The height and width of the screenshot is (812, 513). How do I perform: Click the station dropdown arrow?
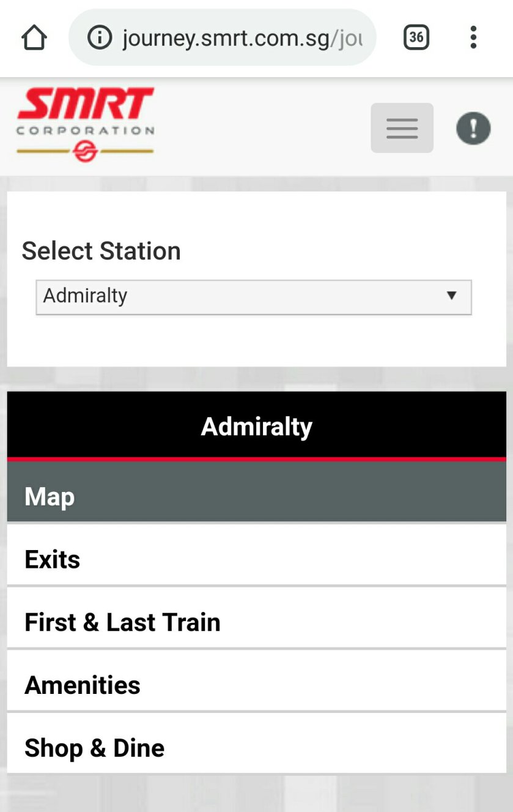451,296
